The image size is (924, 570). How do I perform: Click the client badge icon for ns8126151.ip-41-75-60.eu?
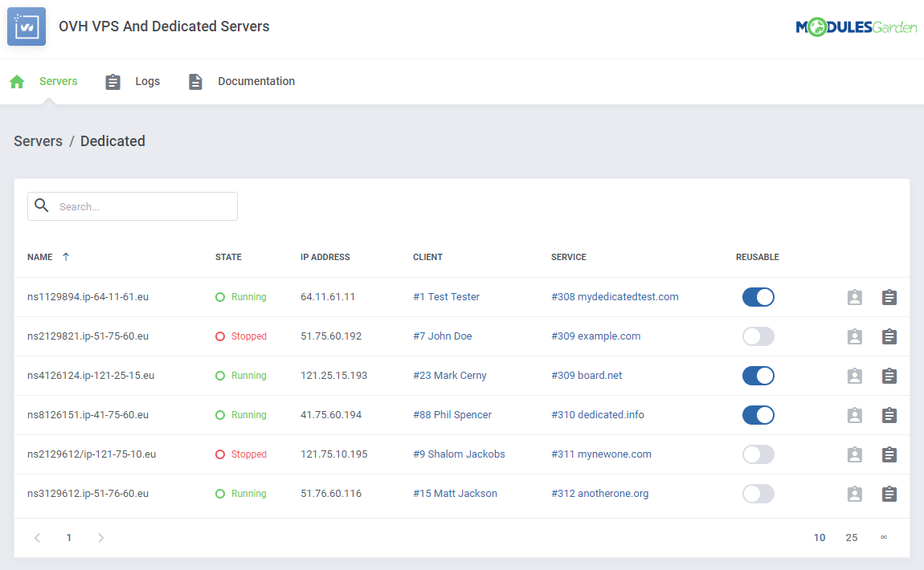(854, 415)
